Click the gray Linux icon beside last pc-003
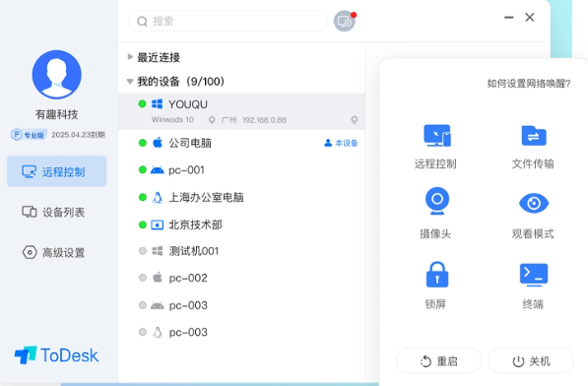The height and width of the screenshot is (386, 588). coord(158,332)
